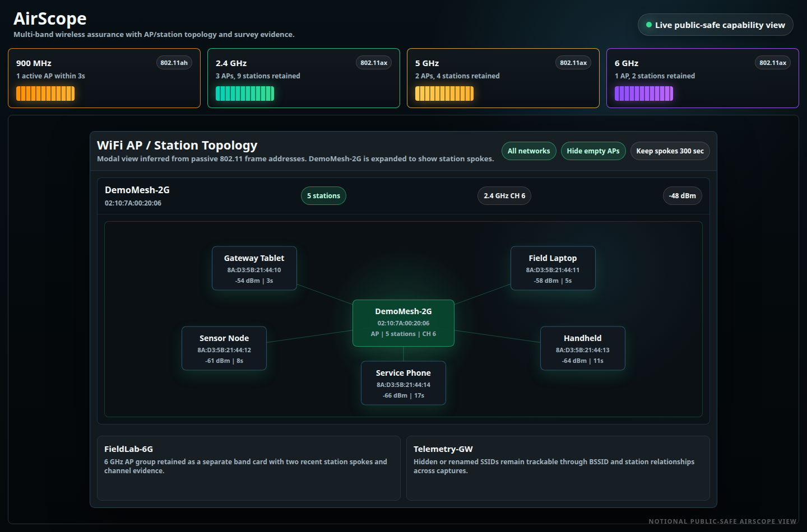Select the Field Laptop station node
807x532 pixels.
[x=553, y=268]
